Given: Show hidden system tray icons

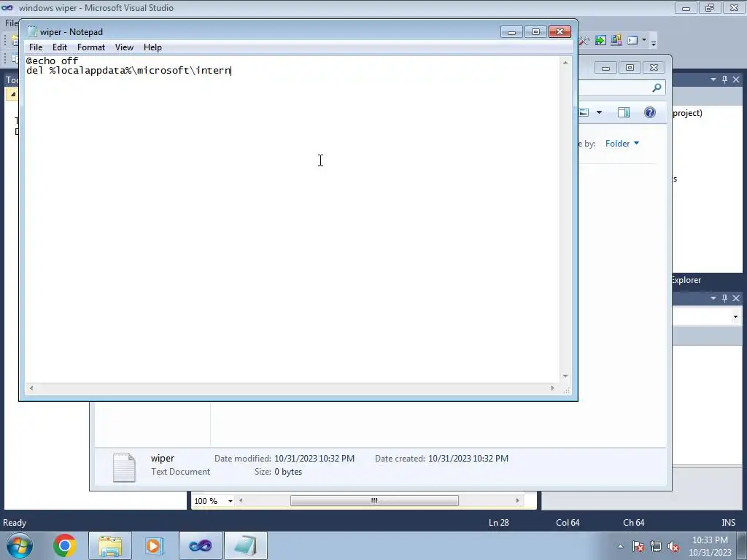Looking at the screenshot, I should (620, 546).
